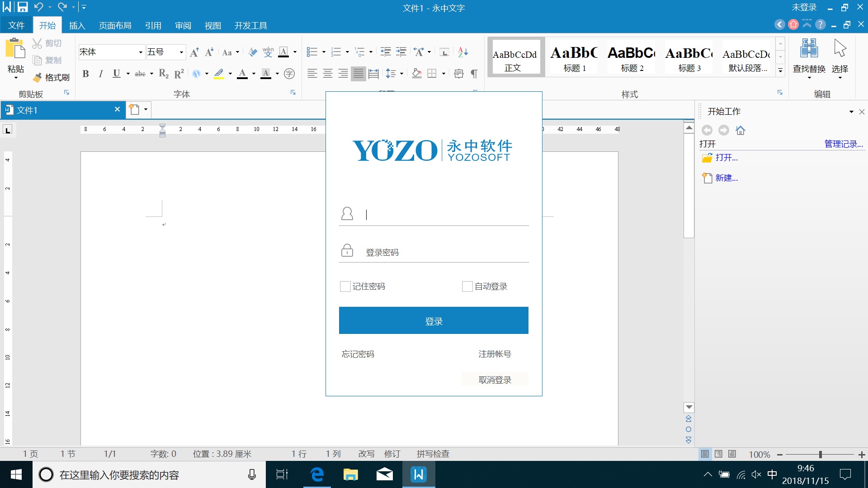Click the 取消登录 button
The image size is (868, 488).
coord(495,380)
